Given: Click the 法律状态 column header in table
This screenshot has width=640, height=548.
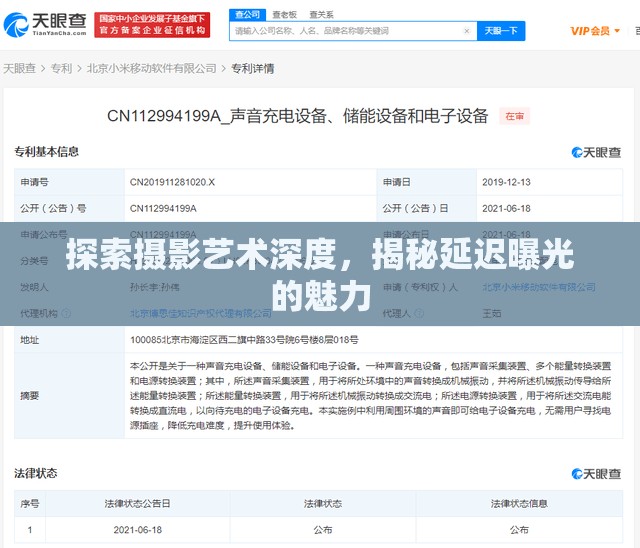Looking at the screenshot, I should (323, 504).
